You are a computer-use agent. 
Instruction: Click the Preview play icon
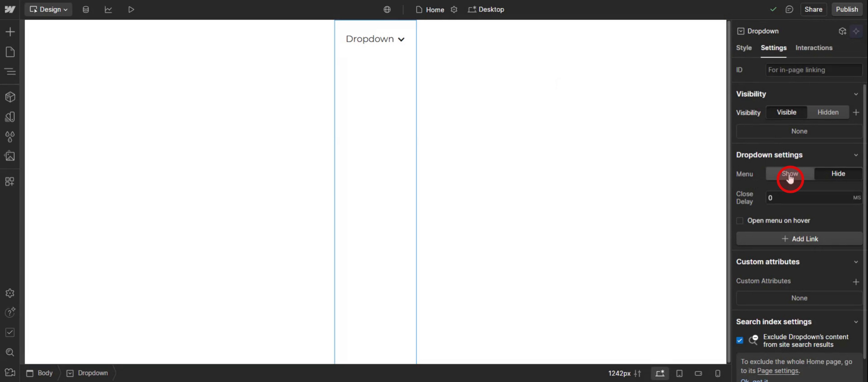(x=131, y=9)
